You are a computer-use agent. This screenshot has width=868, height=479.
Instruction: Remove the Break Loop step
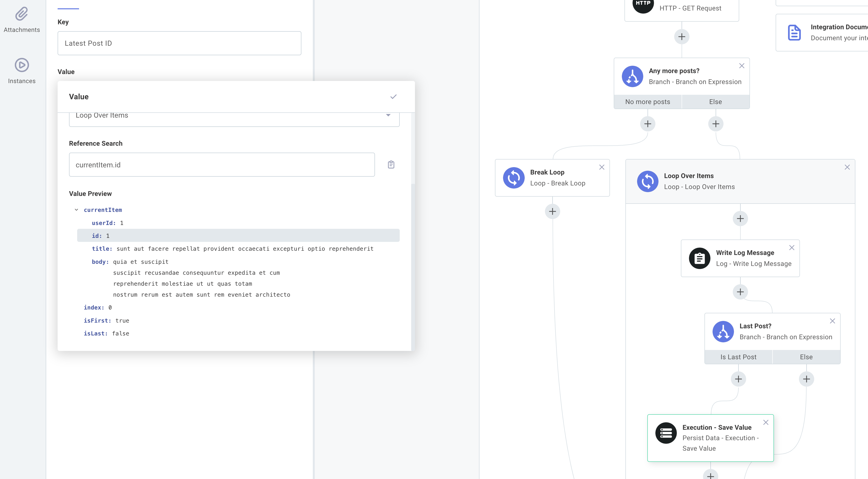(602, 167)
